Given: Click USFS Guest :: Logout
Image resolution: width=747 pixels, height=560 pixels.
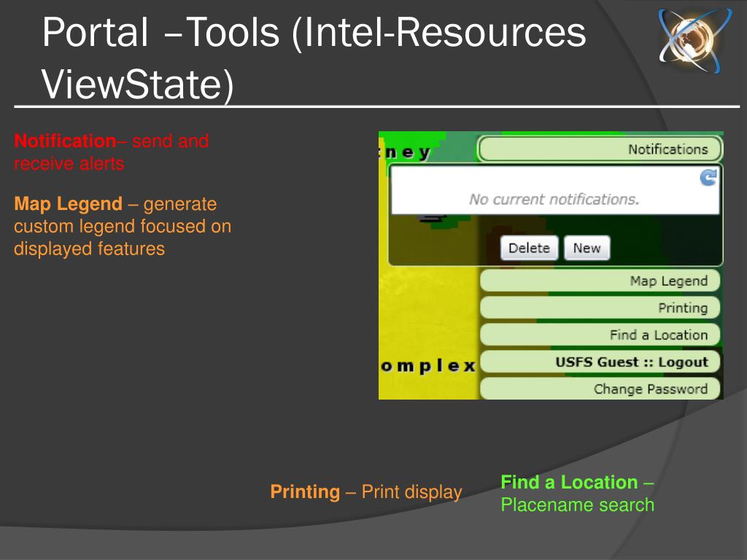Looking at the screenshot, I should [600, 362].
